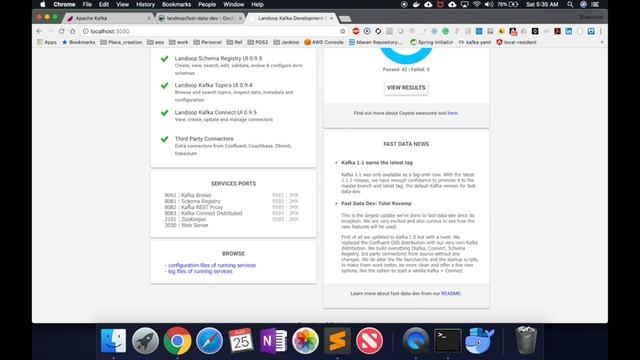Viewport: 640px width, 360px height.
Task: Open Landoop Schema Registry UI 0.9.5
Action: (x=218, y=58)
